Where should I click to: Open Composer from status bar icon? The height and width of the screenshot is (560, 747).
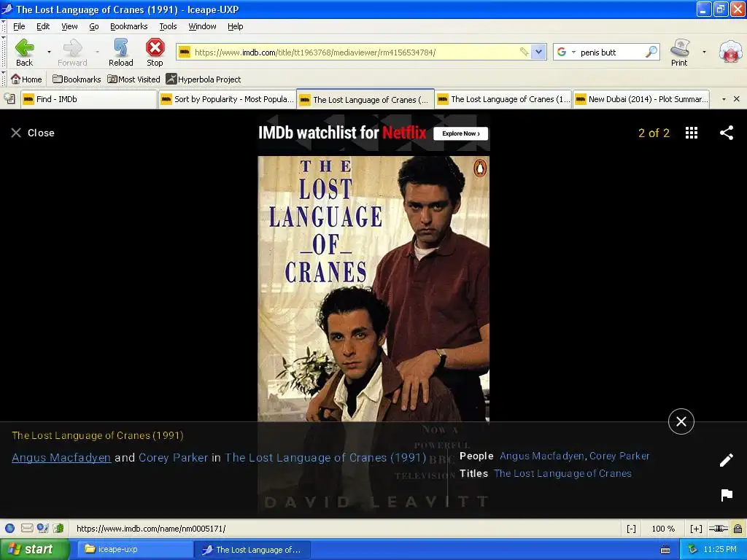pos(43,528)
